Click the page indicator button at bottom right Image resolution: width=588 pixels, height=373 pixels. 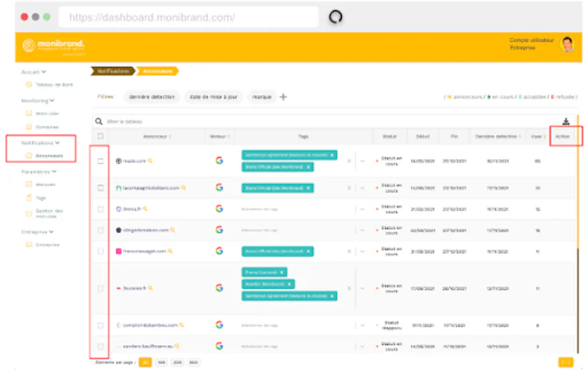[x=566, y=362]
